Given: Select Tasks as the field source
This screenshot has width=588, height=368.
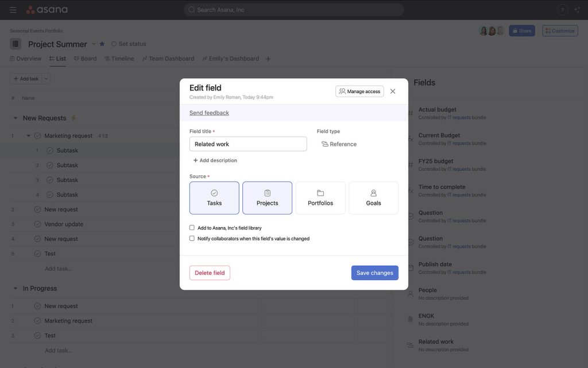Looking at the screenshot, I should [x=214, y=197].
